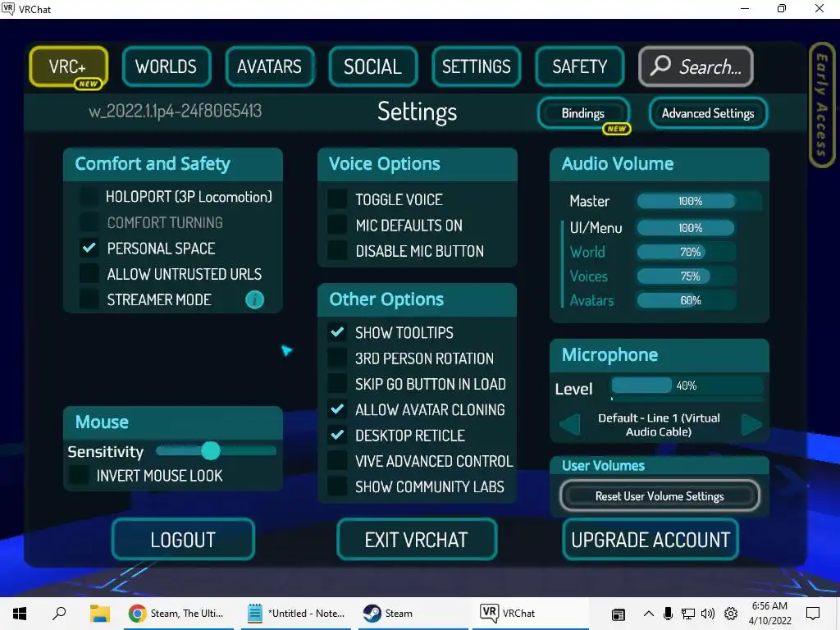Image resolution: width=840 pixels, height=630 pixels.
Task: Click Default - Line 1 microphone name
Action: click(659, 425)
